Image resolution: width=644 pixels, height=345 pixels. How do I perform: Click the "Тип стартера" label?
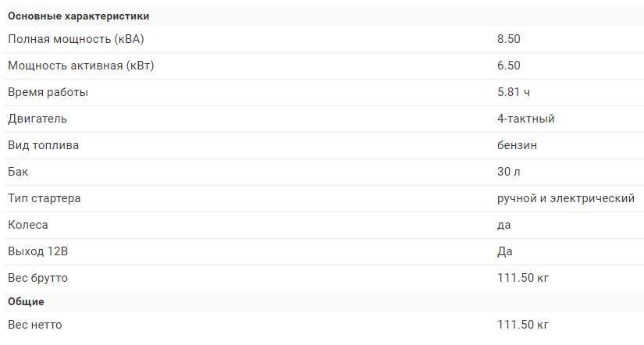[44, 198]
